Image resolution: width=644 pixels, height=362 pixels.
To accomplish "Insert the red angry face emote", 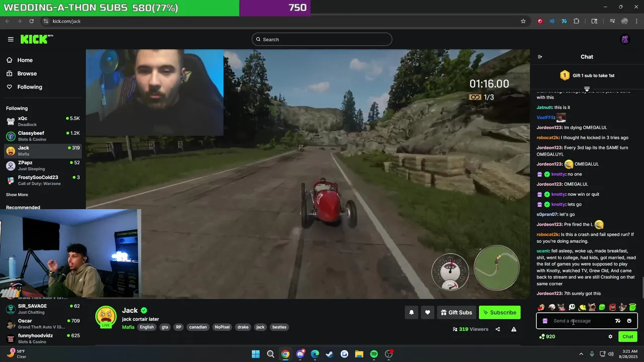I will [612, 307].
